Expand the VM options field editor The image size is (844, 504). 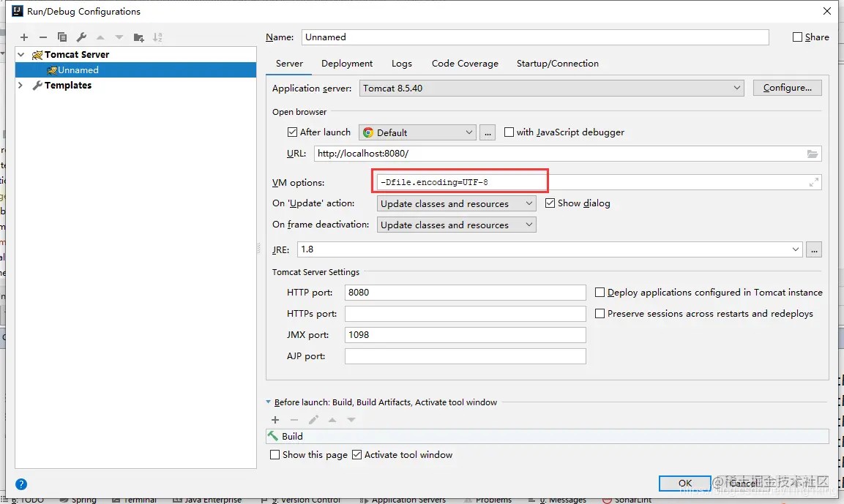(x=814, y=182)
